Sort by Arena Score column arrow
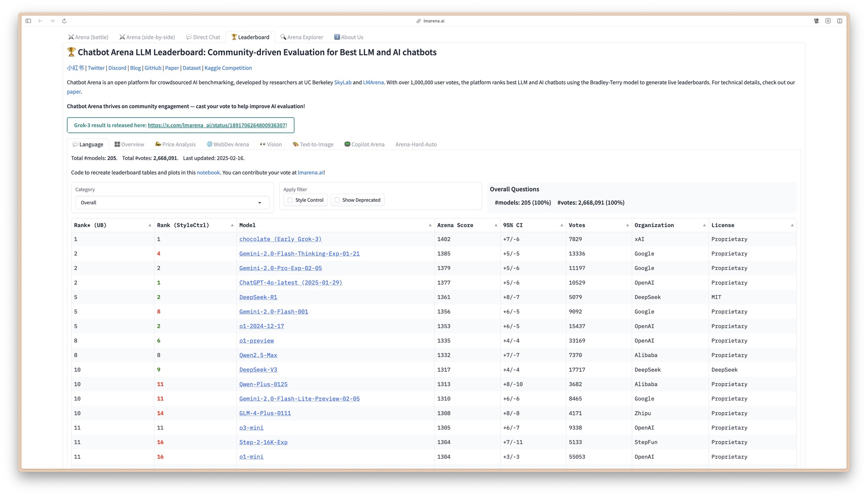Viewport: 868px width, 496px height. pos(496,225)
